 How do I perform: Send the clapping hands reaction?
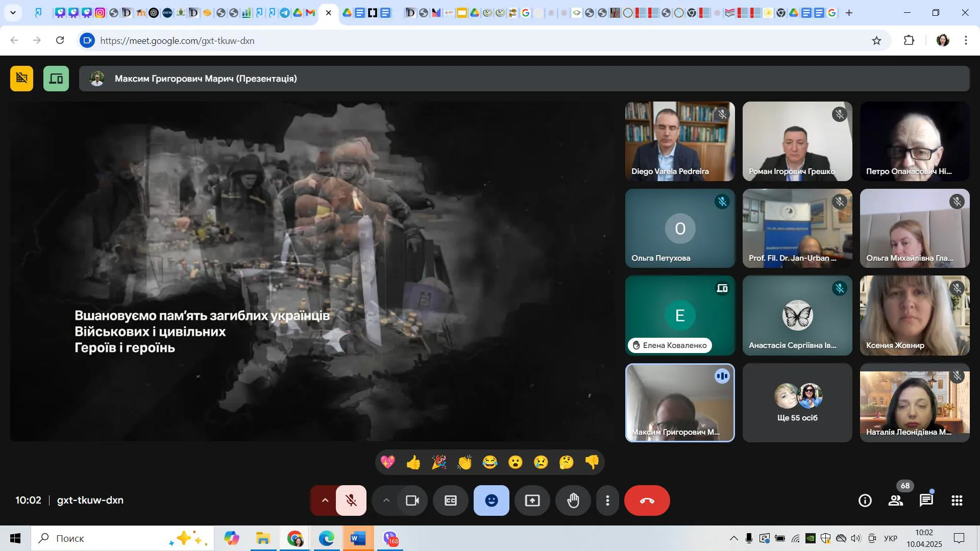[464, 462]
